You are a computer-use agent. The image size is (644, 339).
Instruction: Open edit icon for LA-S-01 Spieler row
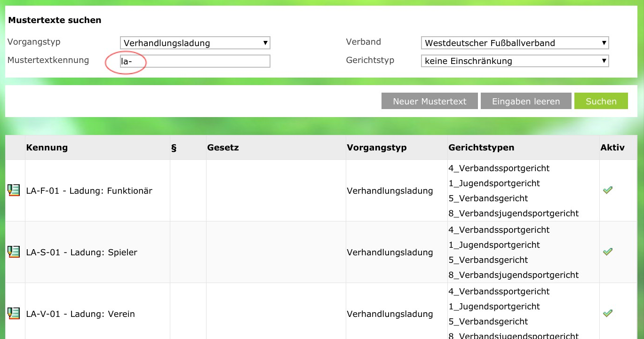pos(13,252)
